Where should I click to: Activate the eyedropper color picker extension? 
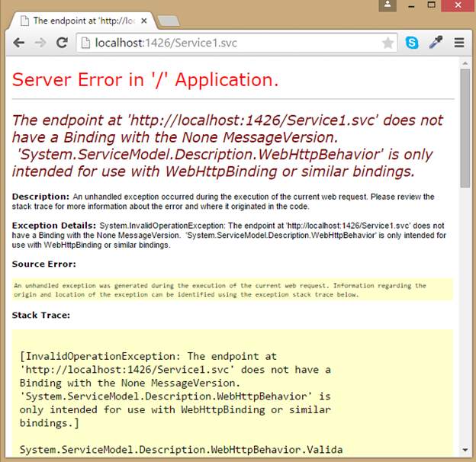(436, 43)
